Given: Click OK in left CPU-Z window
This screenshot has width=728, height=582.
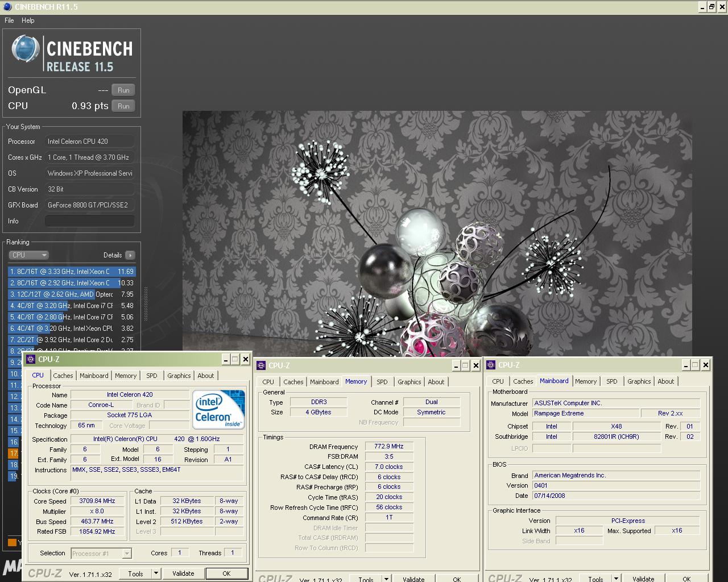Looking at the screenshot, I should tap(226, 573).
